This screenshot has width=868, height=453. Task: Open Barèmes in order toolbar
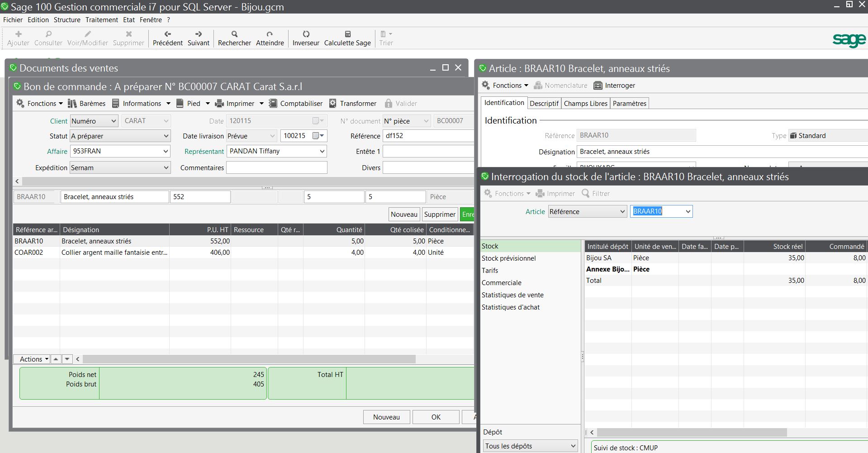[86, 103]
